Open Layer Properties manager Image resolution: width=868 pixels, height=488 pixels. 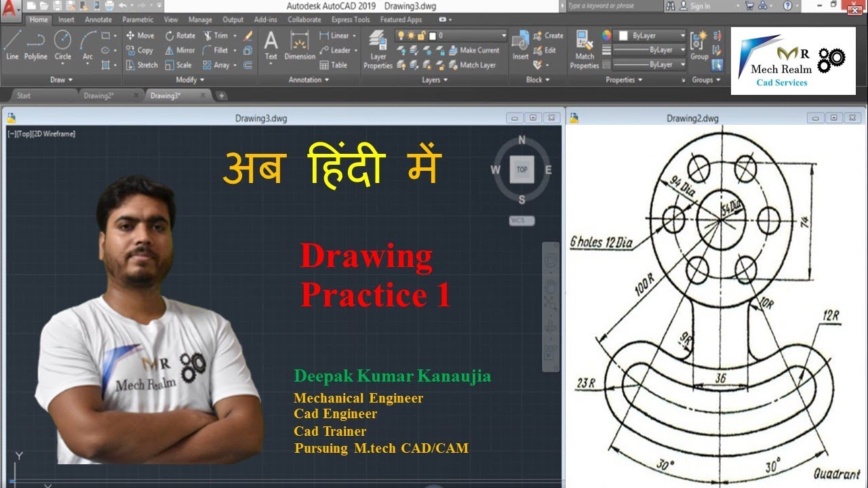point(378,51)
